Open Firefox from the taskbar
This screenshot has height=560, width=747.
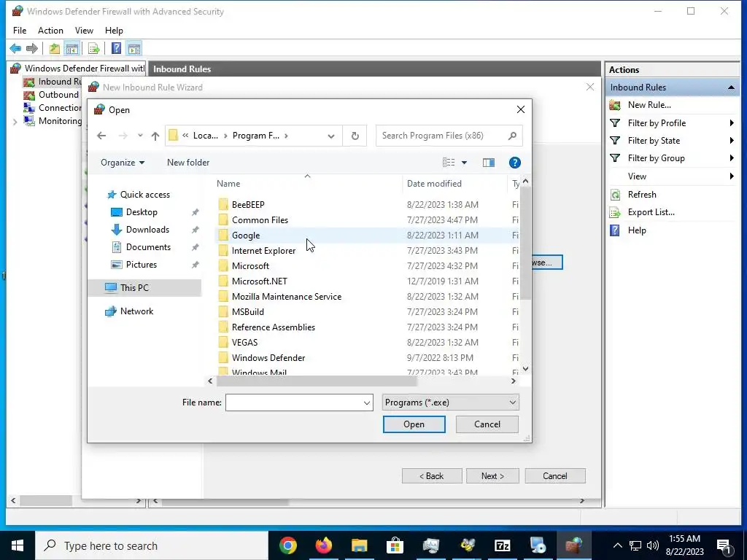coord(323,545)
